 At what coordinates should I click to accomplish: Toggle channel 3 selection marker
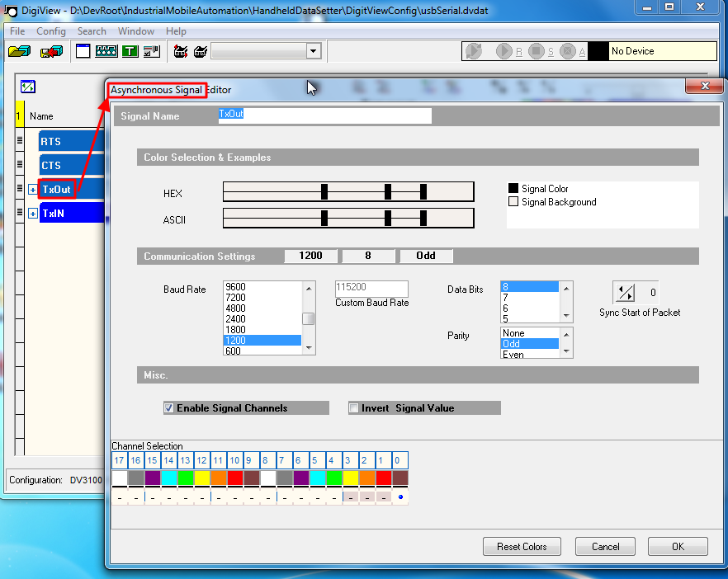pos(351,497)
